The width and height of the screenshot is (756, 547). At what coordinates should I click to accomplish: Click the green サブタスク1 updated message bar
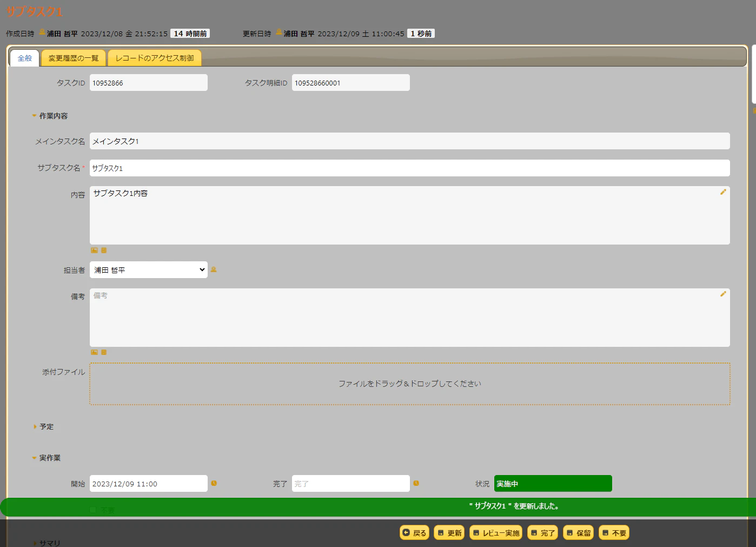pos(378,507)
